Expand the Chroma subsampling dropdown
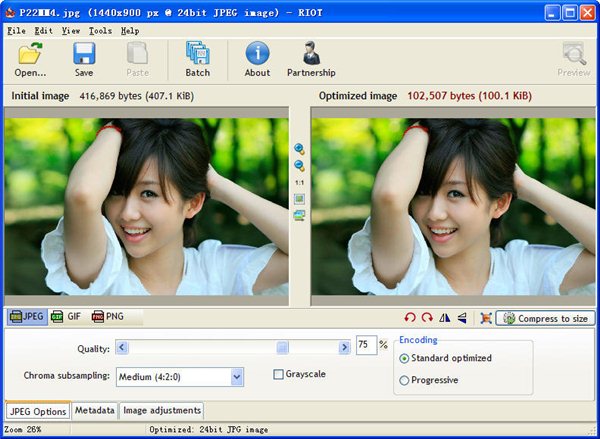This screenshot has width=600, height=439. pyautogui.click(x=237, y=377)
